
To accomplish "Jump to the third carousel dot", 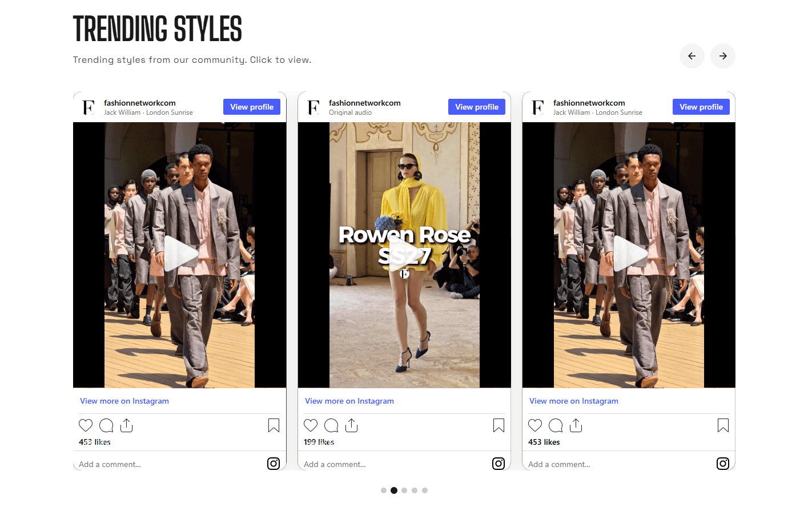I will [404, 490].
